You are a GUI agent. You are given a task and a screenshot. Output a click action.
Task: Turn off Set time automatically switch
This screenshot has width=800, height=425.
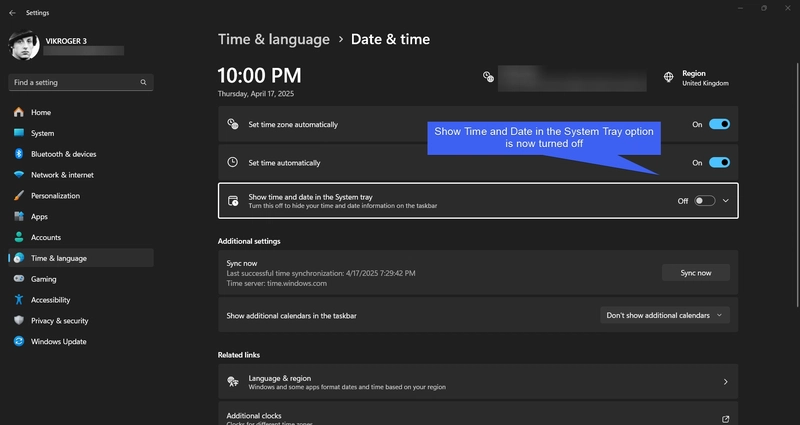pyautogui.click(x=719, y=162)
